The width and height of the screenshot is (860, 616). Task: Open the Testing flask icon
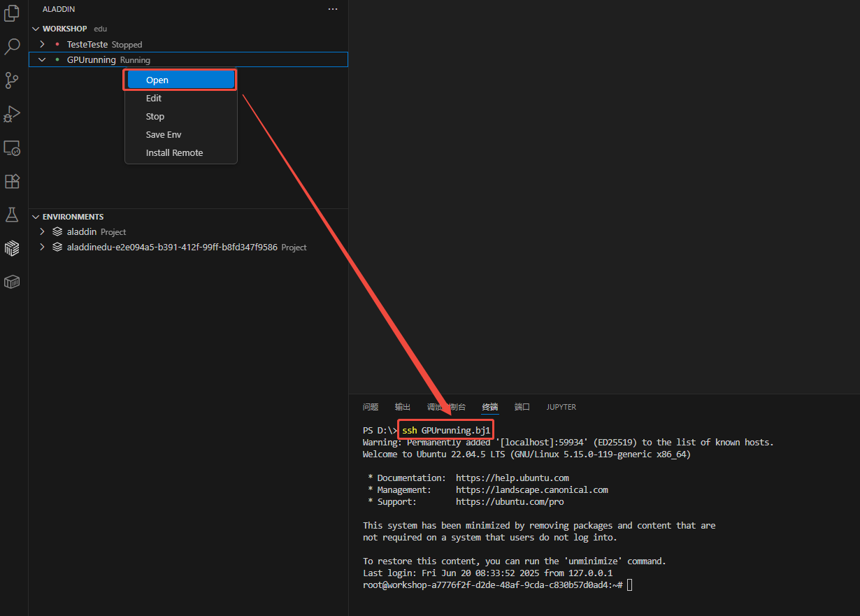(x=12, y=215)
